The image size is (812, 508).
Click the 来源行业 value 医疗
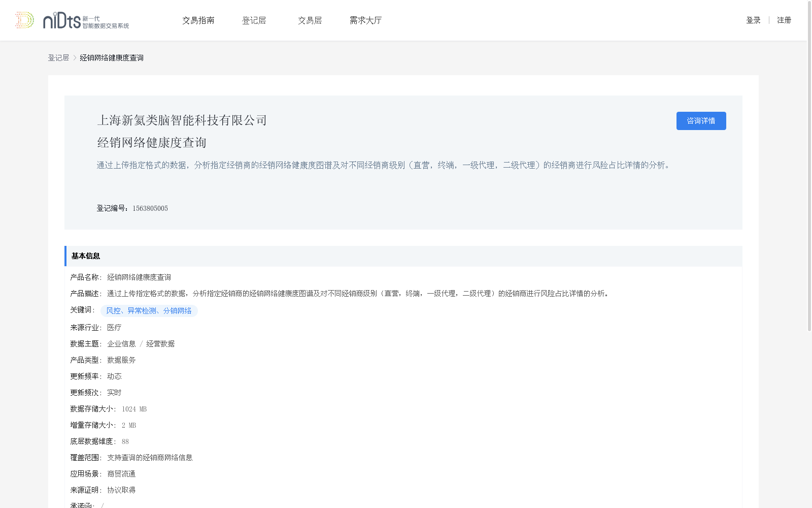coord(114,328)
